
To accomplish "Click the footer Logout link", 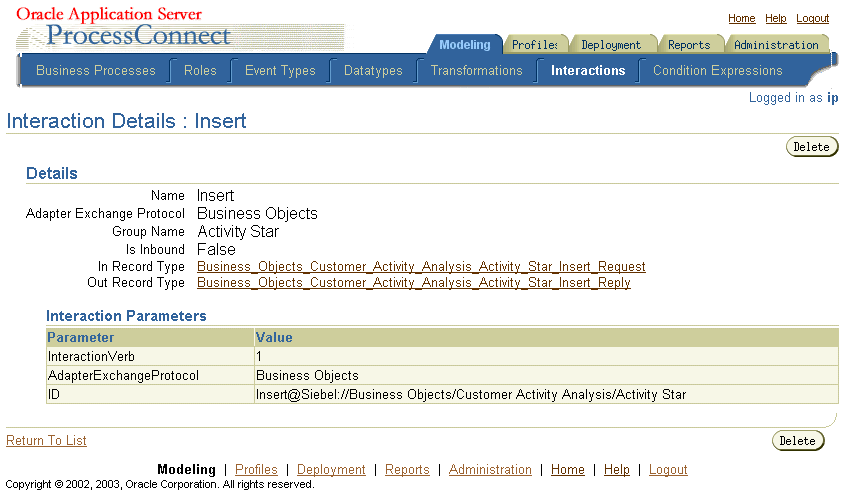I will tap(668, 469).
